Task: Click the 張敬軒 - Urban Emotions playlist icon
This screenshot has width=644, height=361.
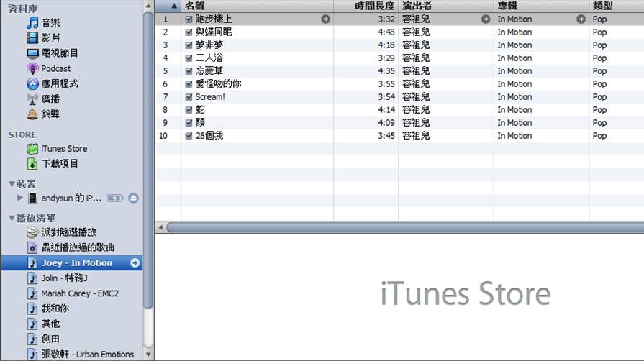Action: (32, 354)
